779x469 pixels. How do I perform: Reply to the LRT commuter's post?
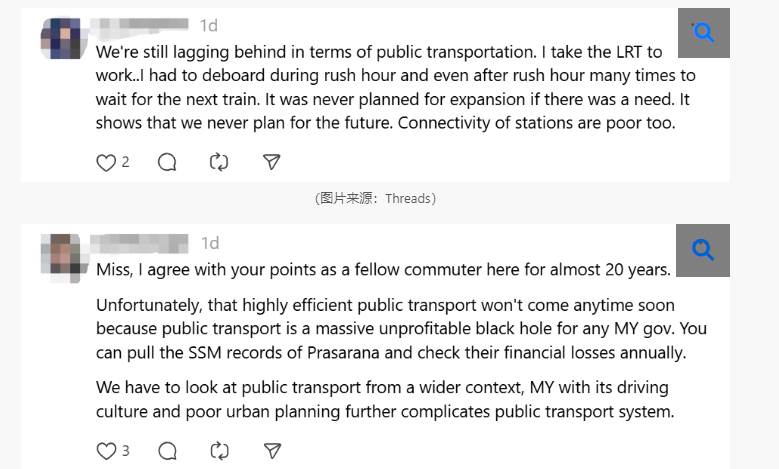coord(167,162)
